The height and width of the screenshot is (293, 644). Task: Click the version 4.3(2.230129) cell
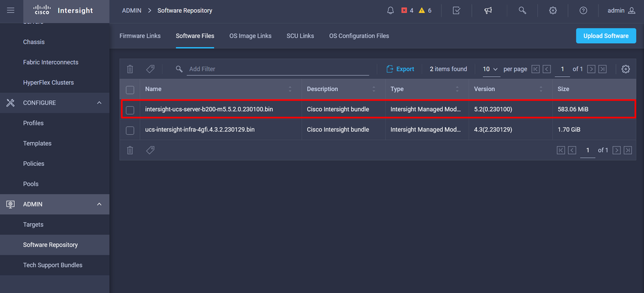click(492, 130)
